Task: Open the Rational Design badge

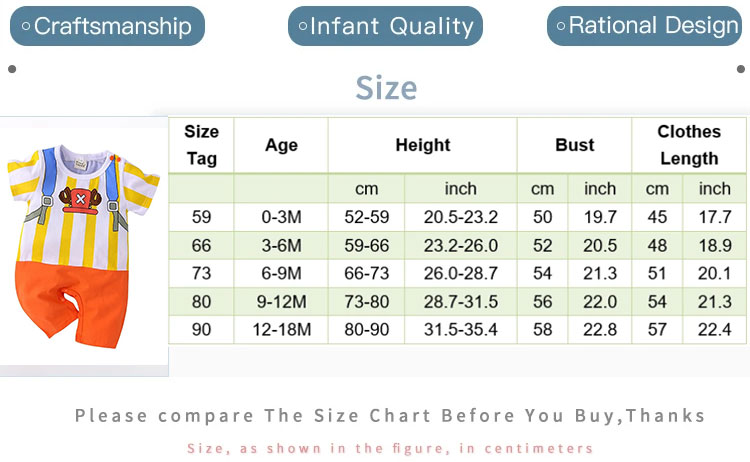Action: (x=646, y=26)
